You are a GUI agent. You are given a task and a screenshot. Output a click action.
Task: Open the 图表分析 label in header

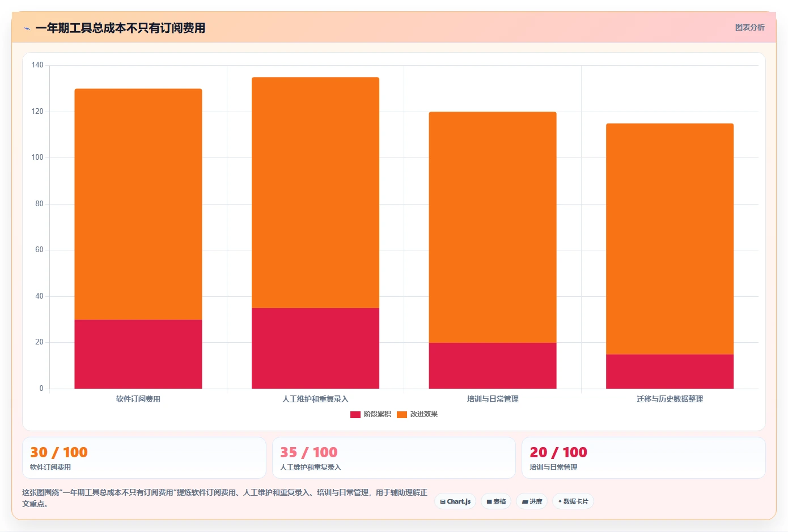coord(749,27)
